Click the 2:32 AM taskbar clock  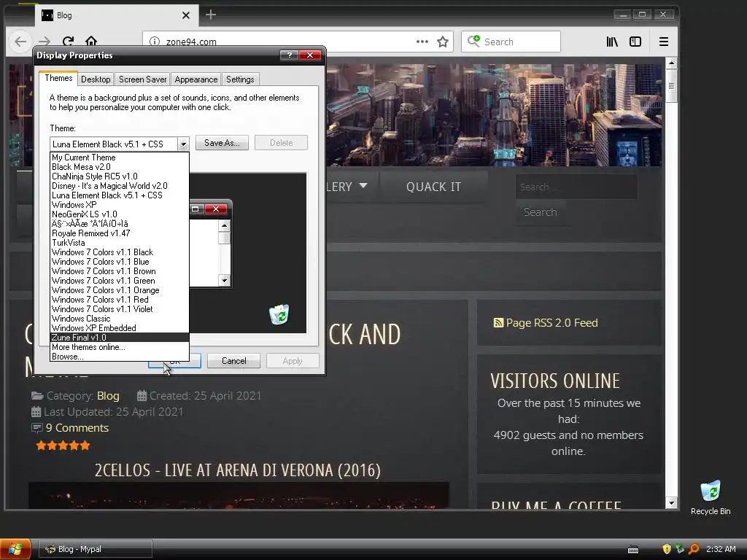(721, 549)
